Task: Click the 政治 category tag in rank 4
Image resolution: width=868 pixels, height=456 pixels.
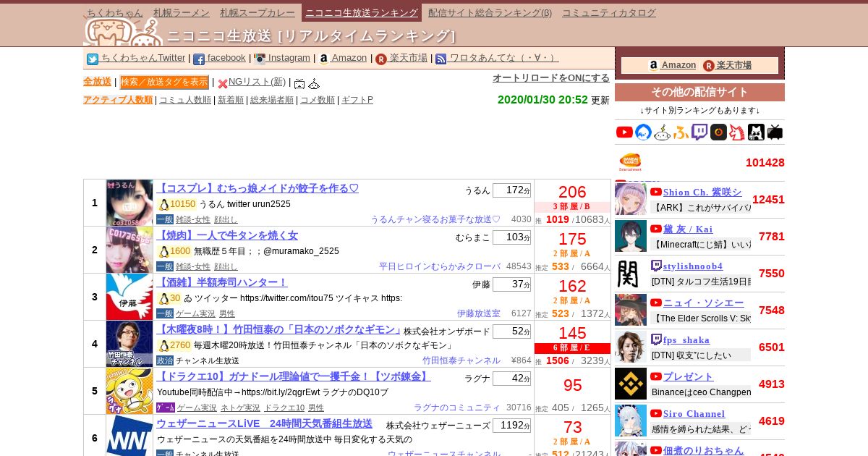Action: click(x=165, y=360)
